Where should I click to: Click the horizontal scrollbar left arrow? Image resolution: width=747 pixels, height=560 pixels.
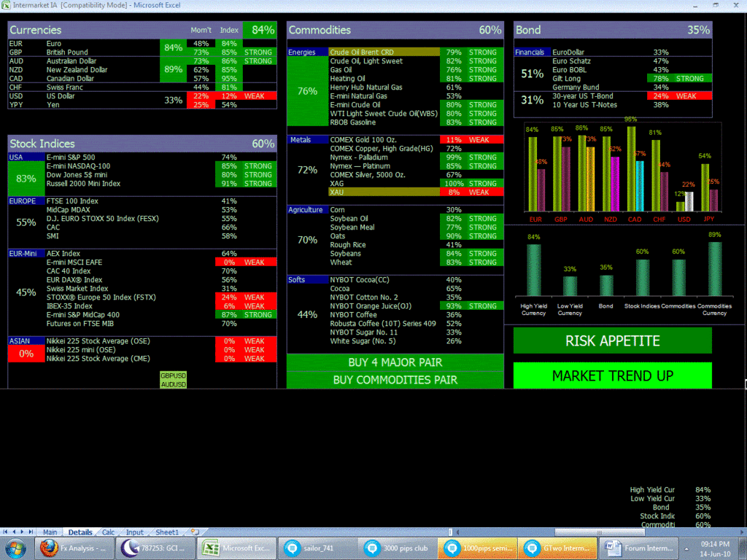click(457, 532)
